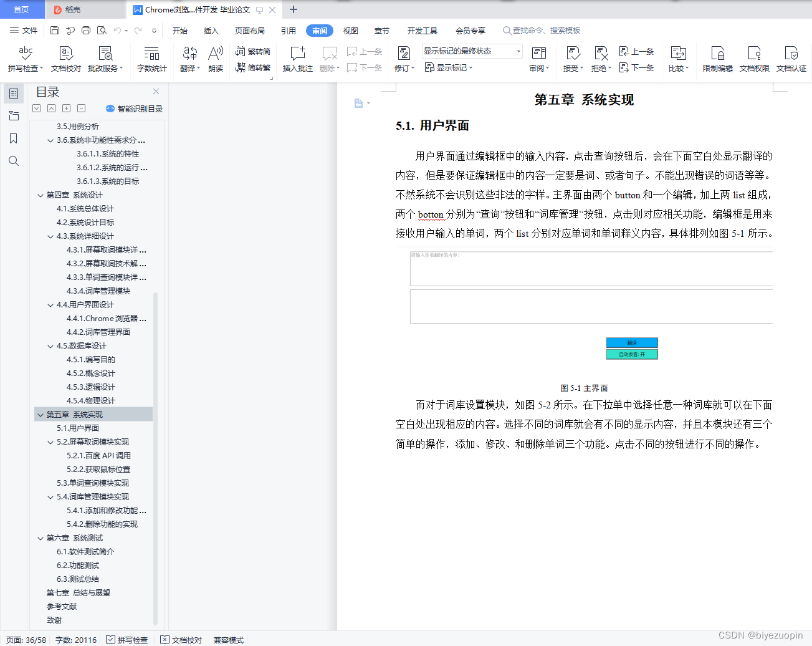Open the review pane (审阅) button
This screenshot has width=812, height=646.
pyautogui.click(x=539, y=59)
